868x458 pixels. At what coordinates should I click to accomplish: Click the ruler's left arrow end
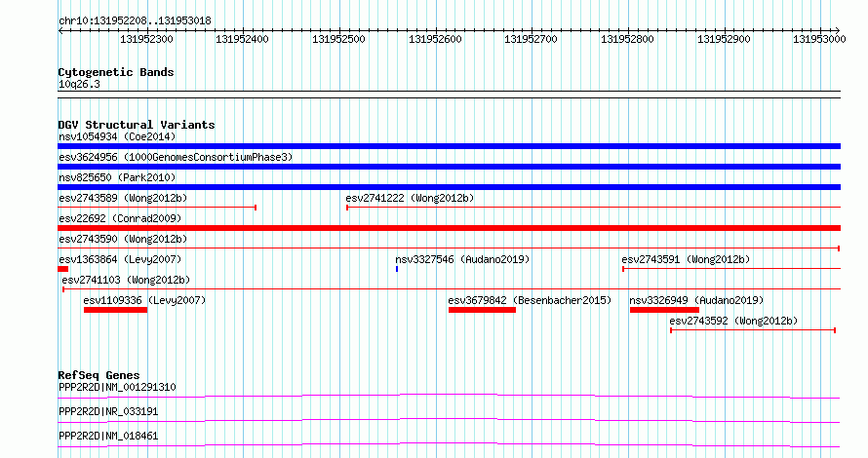[60, 31]
